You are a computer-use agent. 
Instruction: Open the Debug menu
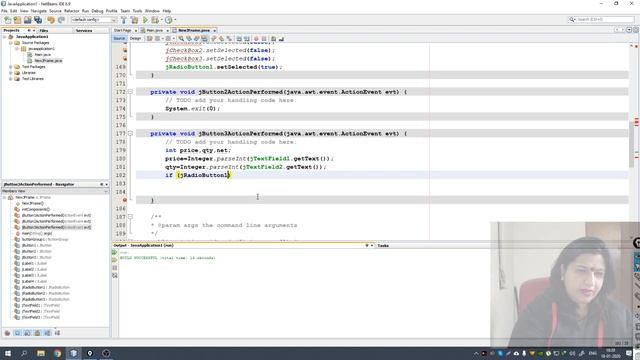tap(97, 11)
